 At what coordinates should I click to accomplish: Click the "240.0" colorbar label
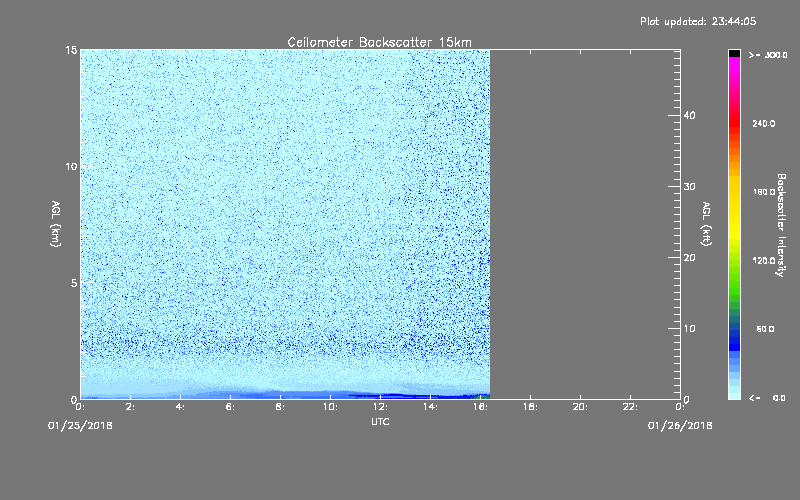click(764, 123)
